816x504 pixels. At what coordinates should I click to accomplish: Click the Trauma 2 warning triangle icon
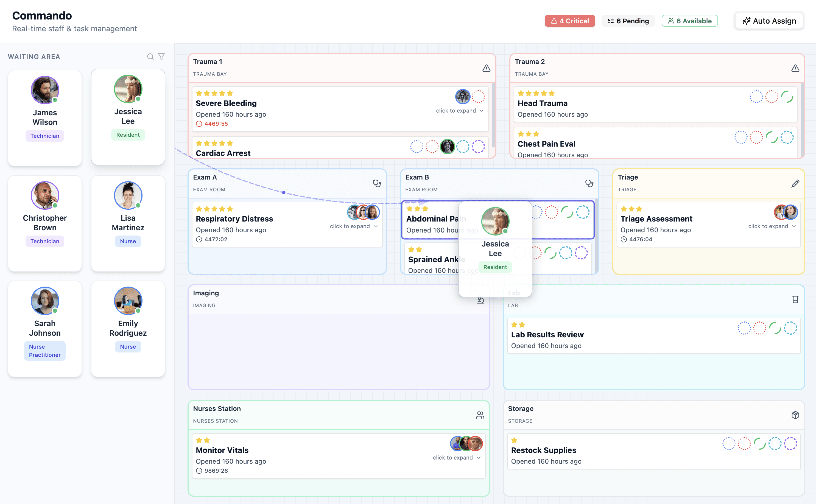(795, 68)
